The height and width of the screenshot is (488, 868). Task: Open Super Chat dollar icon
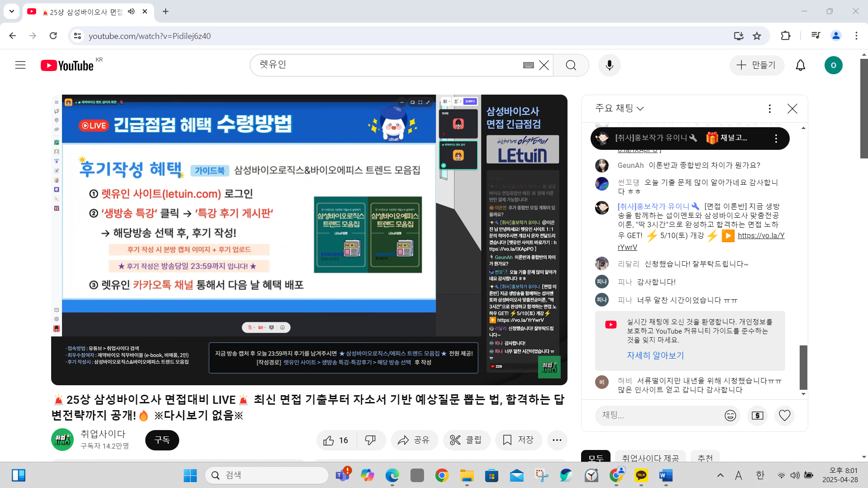tap(757, 416)
